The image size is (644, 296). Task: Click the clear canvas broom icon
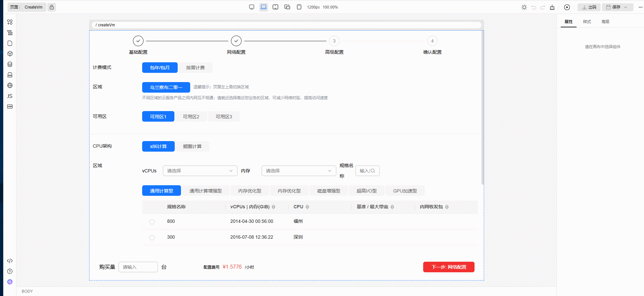[x=552, y=7]
